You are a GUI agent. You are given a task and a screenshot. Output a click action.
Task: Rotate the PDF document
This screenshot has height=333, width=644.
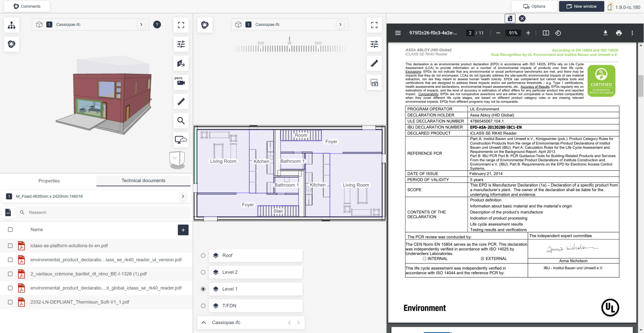tap(558, 33)
